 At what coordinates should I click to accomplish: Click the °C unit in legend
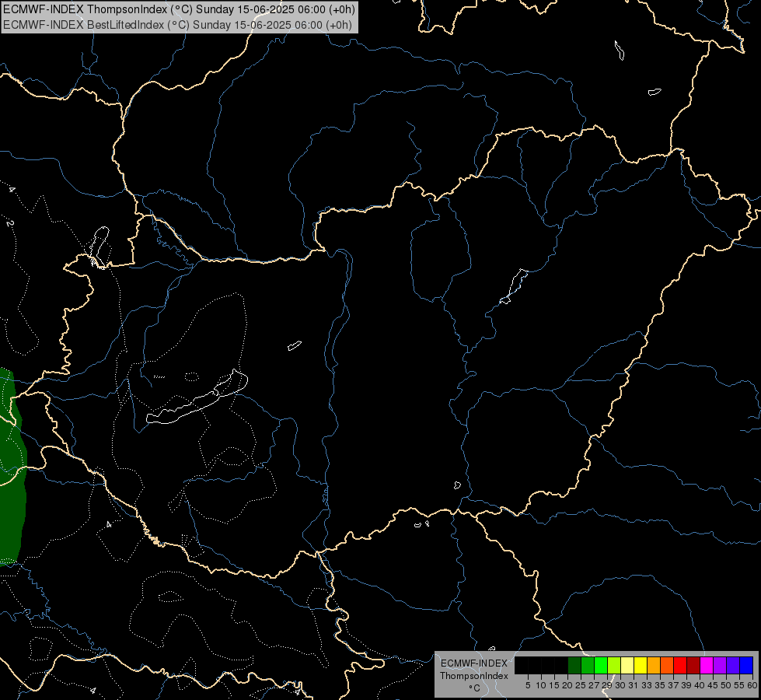(x=474, y=688)
